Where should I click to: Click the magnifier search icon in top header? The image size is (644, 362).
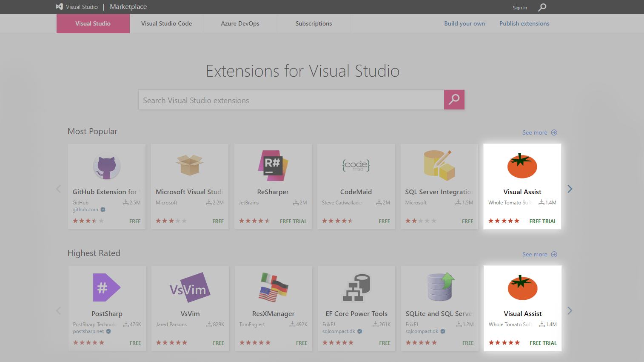pyautogui.click(x=542, y=7)
